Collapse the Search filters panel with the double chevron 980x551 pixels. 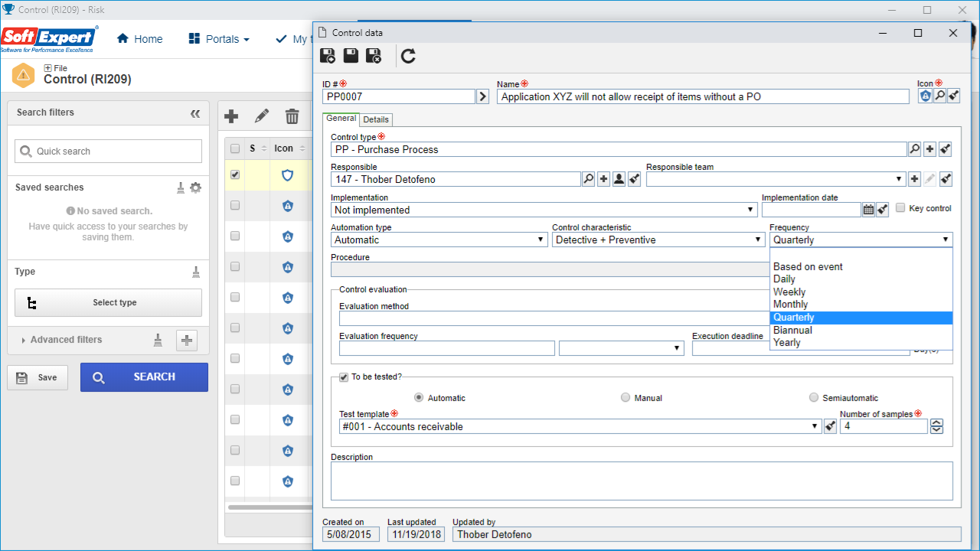(x=195, y=113)
